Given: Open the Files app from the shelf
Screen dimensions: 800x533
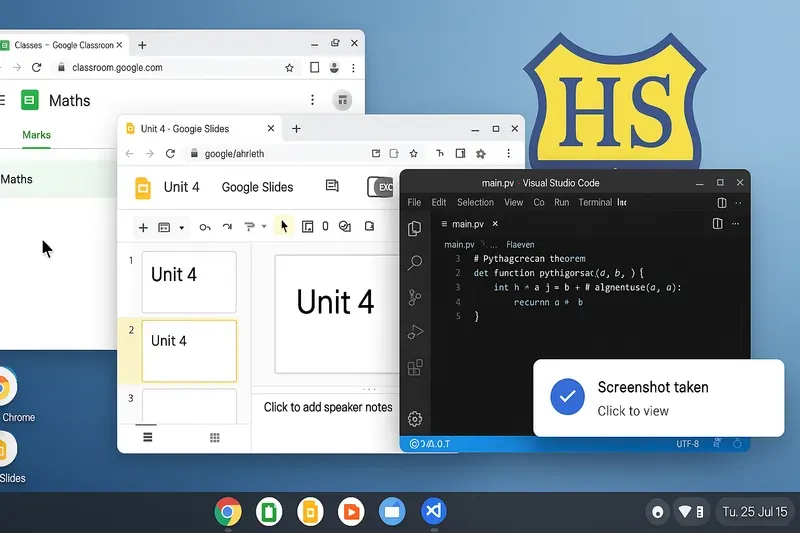Looking at the screenshot, I should (392, 512).
